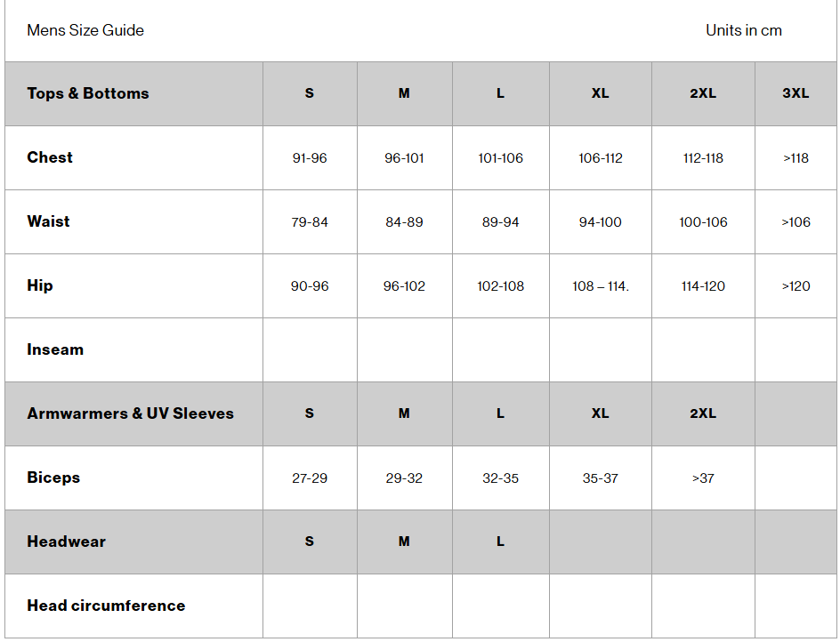Image resolution: width=840 pixels, height=642 pixels.
Task: Click the '108 – 114.' hip cell
Action: pyautogui.click(x=601, y=286)
